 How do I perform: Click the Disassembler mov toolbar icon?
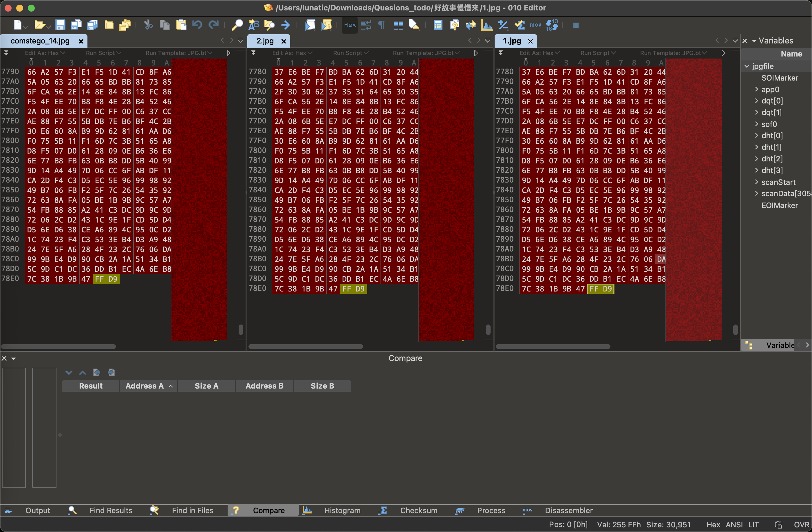click(x=535, y=25)
